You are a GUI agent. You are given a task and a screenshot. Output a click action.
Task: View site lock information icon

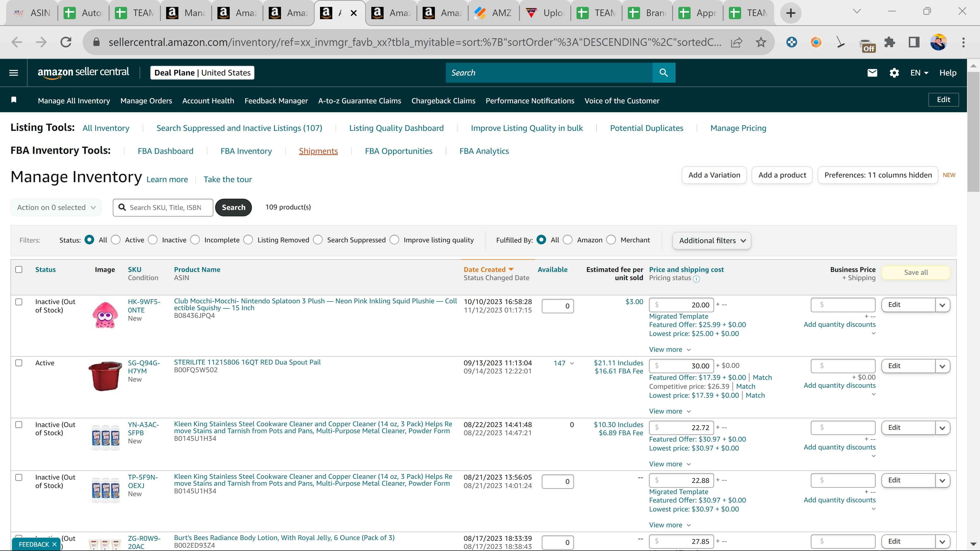(x=96, y=42)
